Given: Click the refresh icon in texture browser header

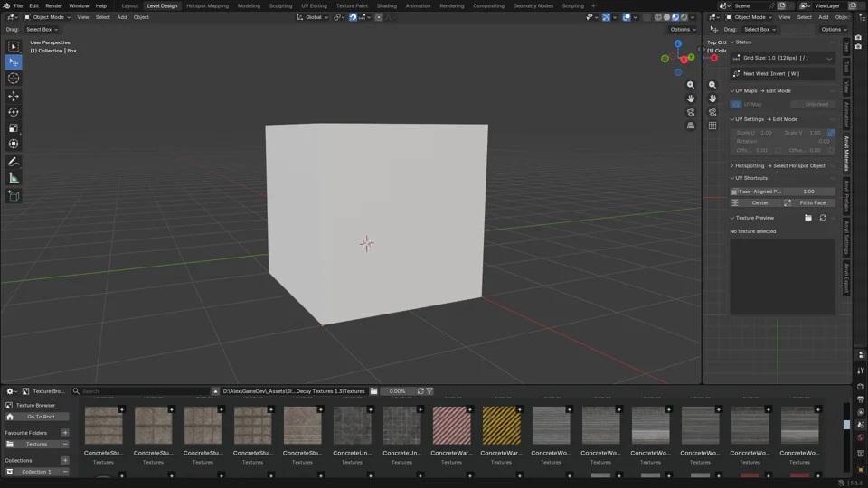Looking at the screenshot, I should (x=420, y=391).
